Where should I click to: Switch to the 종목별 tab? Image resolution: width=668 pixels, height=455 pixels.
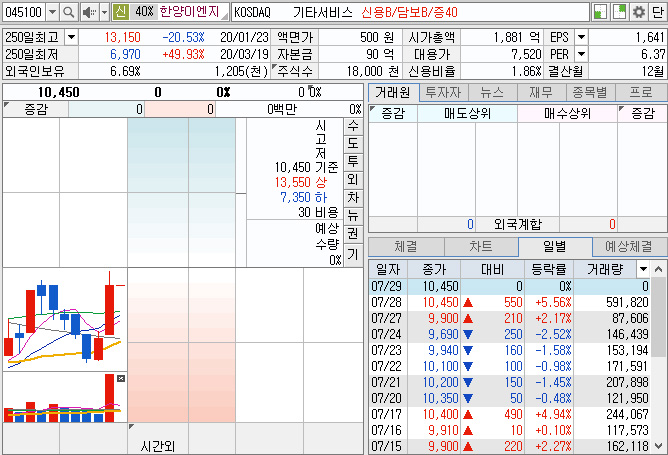click(x=590, y=92)
